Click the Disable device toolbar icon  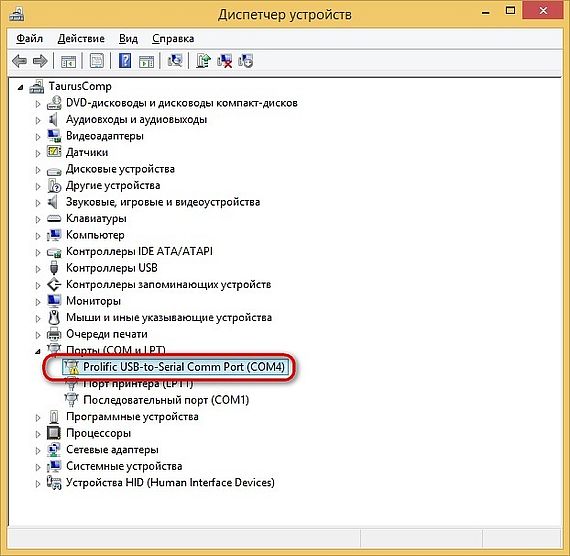[245, 60]
